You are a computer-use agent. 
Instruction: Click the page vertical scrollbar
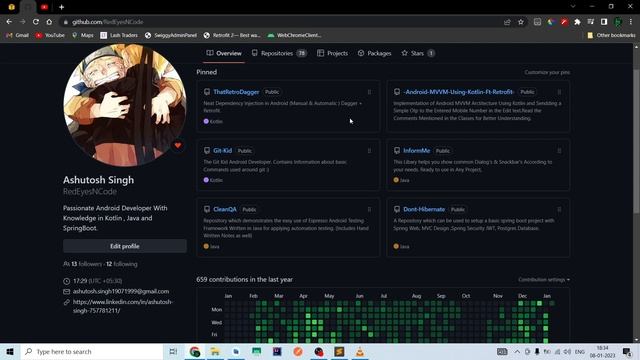tap(636, 141)
